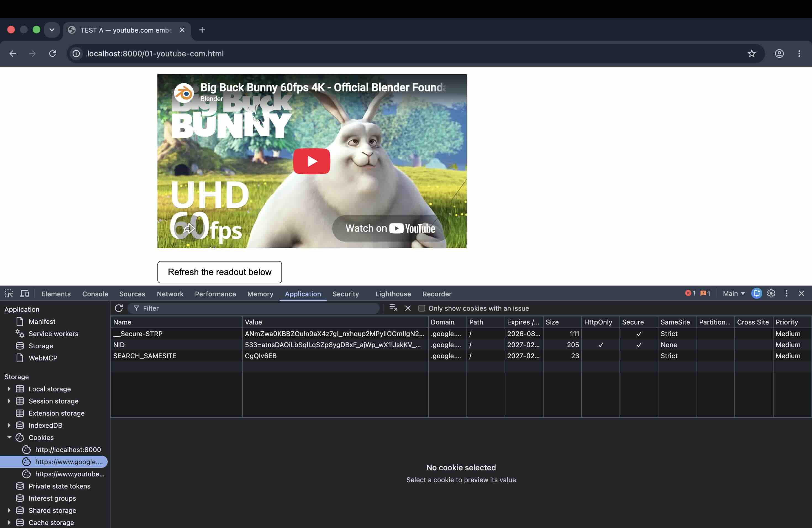812x528 pixels.
Task: Click the CgQIv6EB cookie value
Action: coord(261,355)
